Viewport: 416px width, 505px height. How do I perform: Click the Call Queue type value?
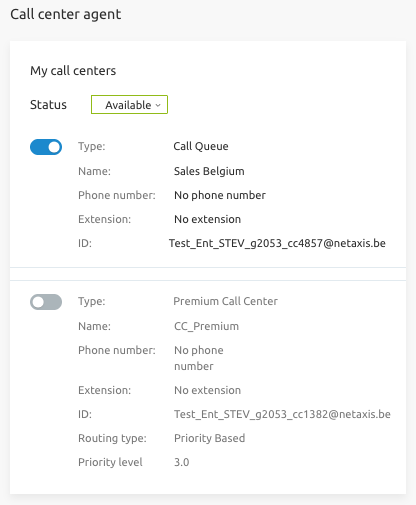tap(201, 146)
